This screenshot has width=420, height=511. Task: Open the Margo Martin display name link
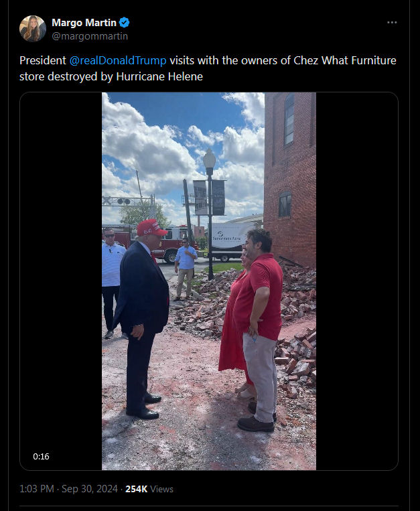84,23
